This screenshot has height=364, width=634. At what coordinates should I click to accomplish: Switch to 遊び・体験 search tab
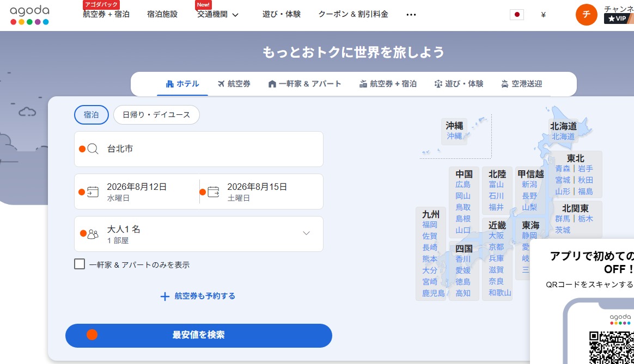tap(459, 84)
